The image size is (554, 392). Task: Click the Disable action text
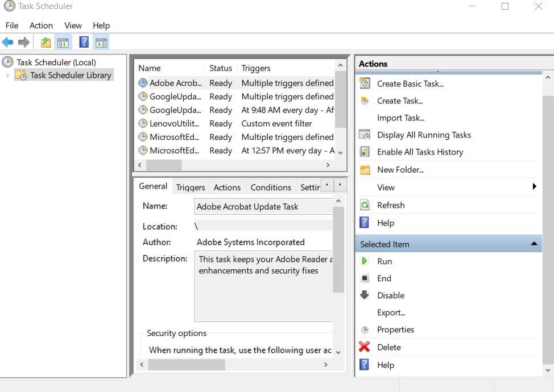pos(391,295)
